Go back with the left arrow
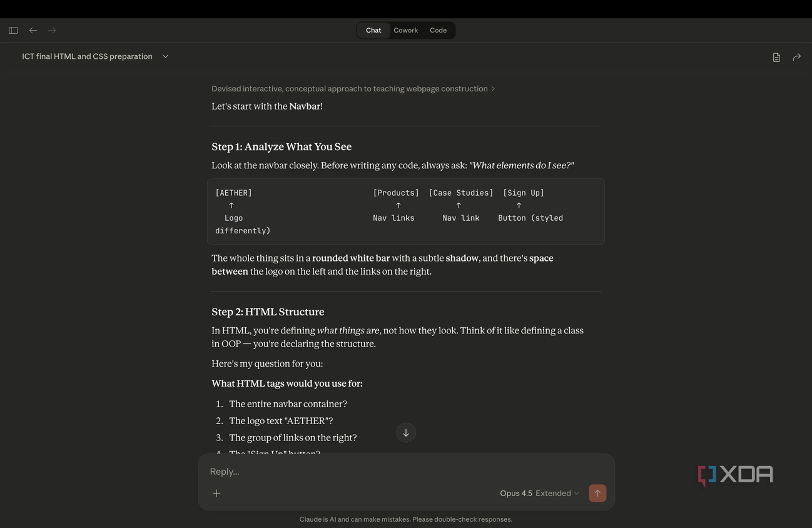Screen dimensions: 812x528 (x=33, y=30)
